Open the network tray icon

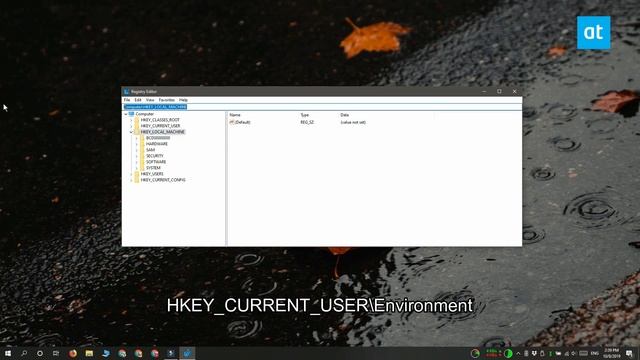click(566, 353)
